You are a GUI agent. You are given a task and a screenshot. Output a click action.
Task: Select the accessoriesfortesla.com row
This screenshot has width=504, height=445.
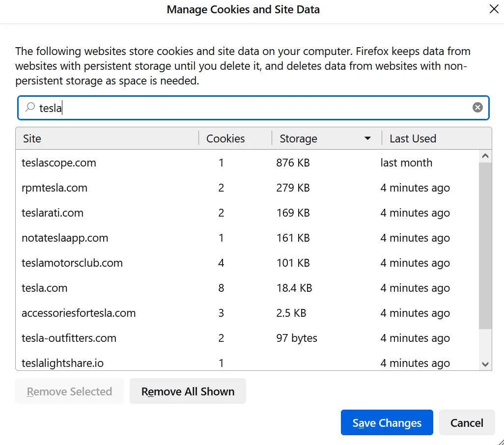coord(247,313)
